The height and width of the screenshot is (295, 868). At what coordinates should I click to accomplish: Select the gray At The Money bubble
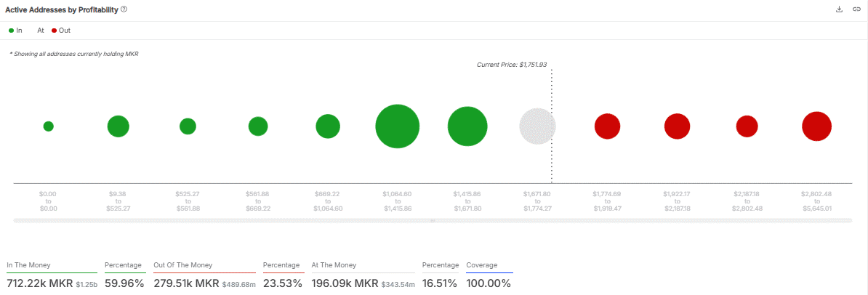click(537, 126)
